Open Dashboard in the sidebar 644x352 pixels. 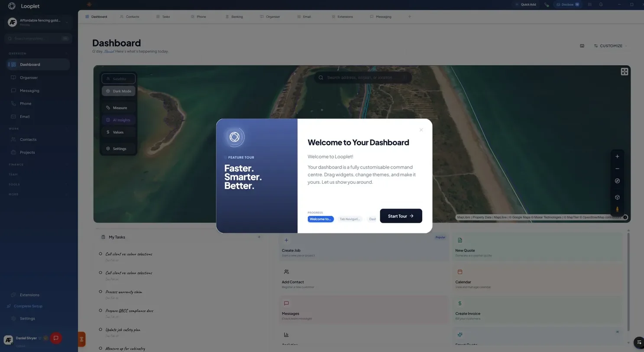click(x=38, y=64)
